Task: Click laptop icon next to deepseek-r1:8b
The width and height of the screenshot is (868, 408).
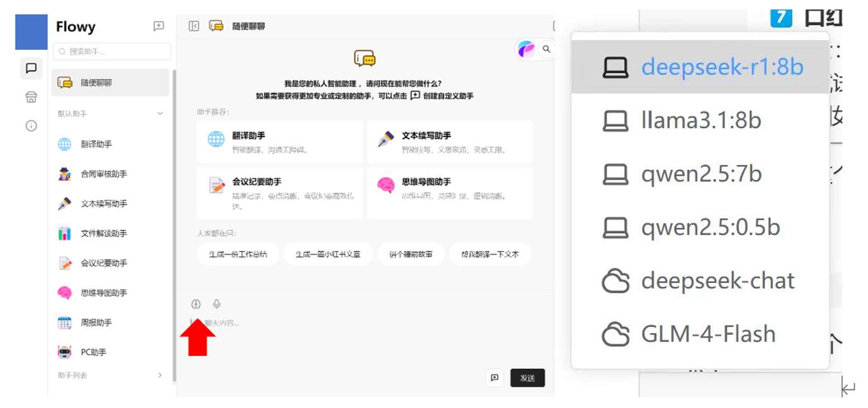Action: pyautogui.click(x=615, y=67)
